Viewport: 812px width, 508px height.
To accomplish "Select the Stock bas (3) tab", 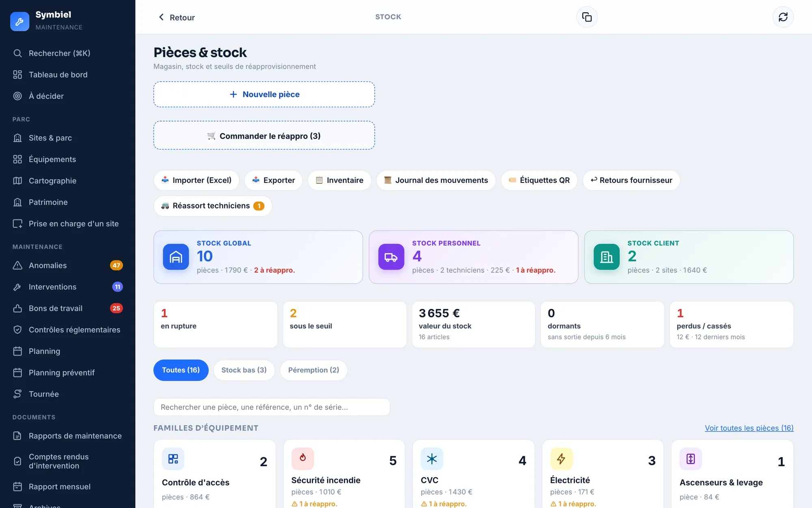I will pos(244,370).
